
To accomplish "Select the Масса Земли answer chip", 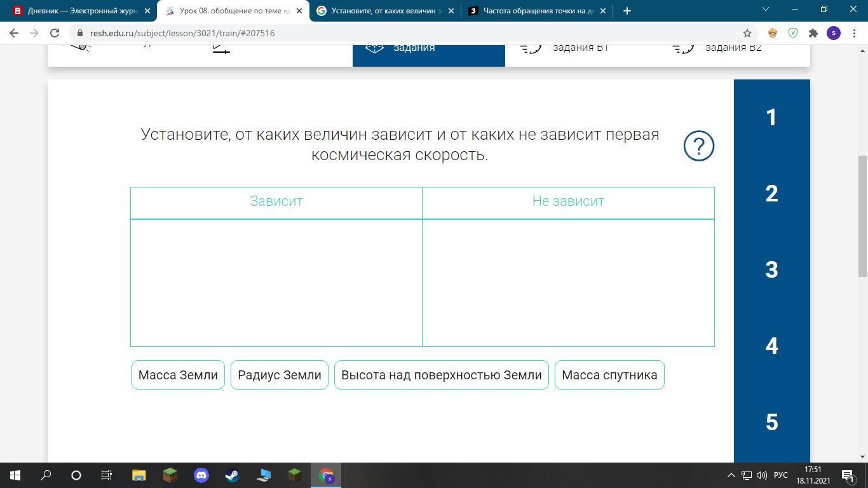I will 178,375.
